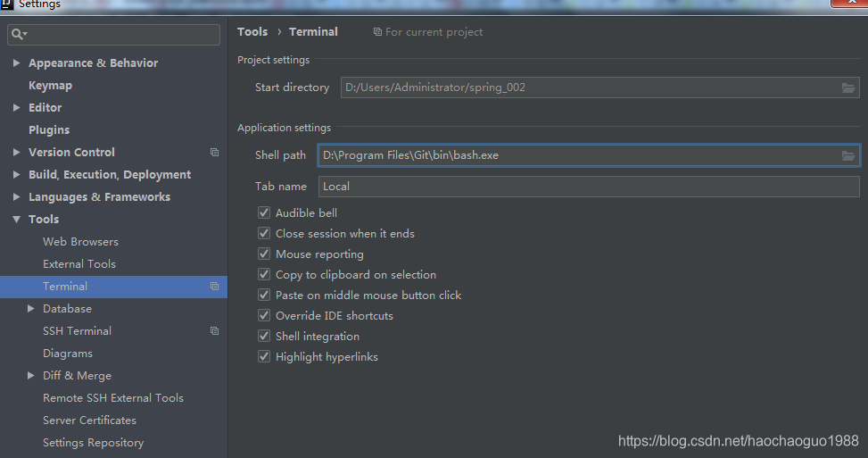
Task: Select Diagrams settings item
Action: [x=68, y=354]
